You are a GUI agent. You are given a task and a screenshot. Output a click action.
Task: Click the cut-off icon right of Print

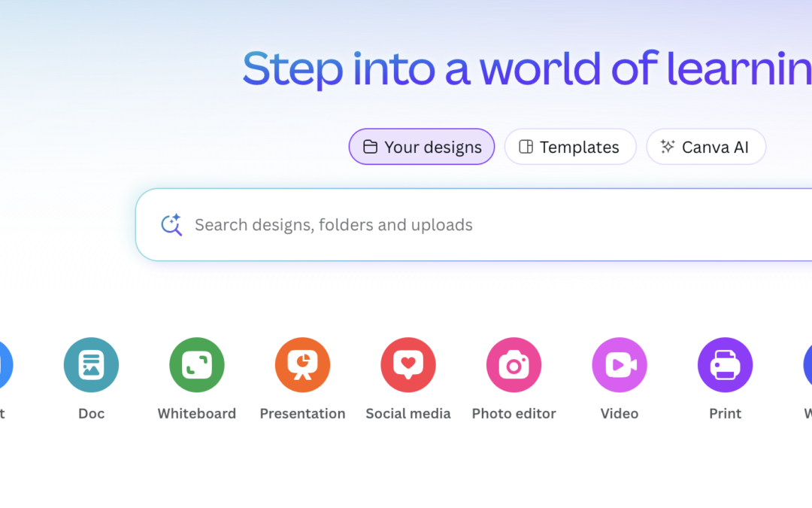(807, 365)
